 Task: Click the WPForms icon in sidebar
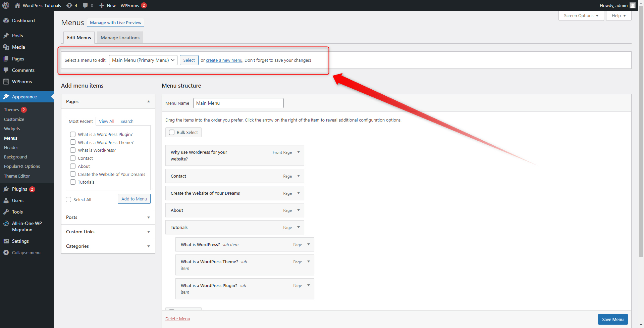coord(6,82)
